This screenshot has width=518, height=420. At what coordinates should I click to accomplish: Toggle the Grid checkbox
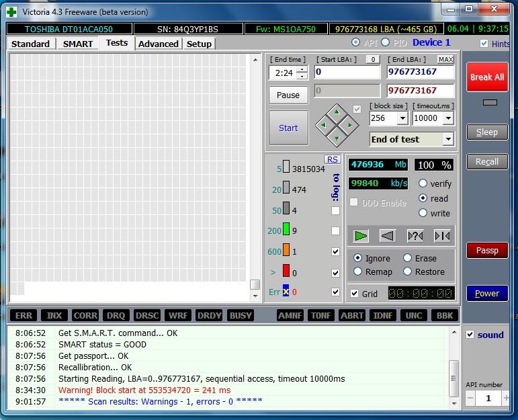(355, 293)
